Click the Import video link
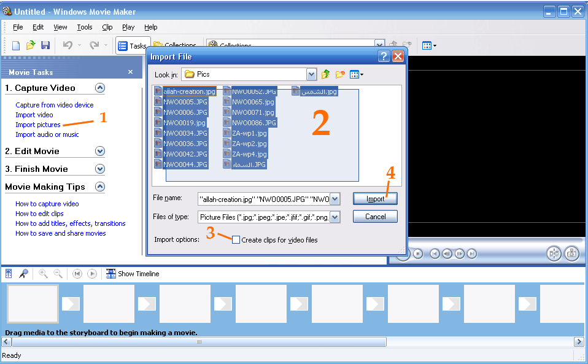The width and height of the screenshot is (588, 364). point(34,115)
